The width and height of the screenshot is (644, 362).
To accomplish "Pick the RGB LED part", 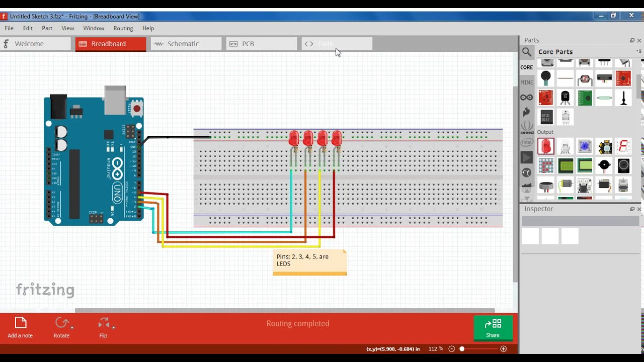I will click(566, 146).
